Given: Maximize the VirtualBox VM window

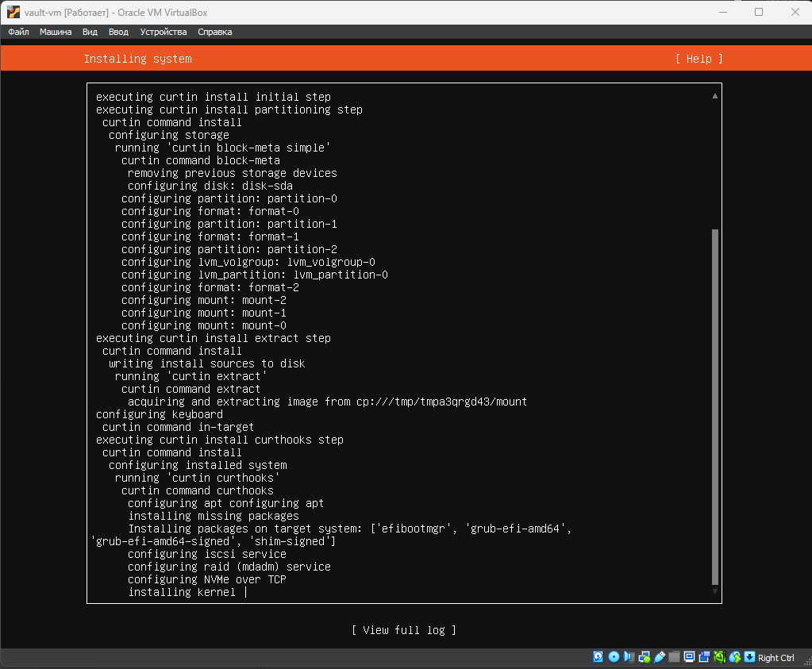Looking at the screenshot, I should (759, 12).
